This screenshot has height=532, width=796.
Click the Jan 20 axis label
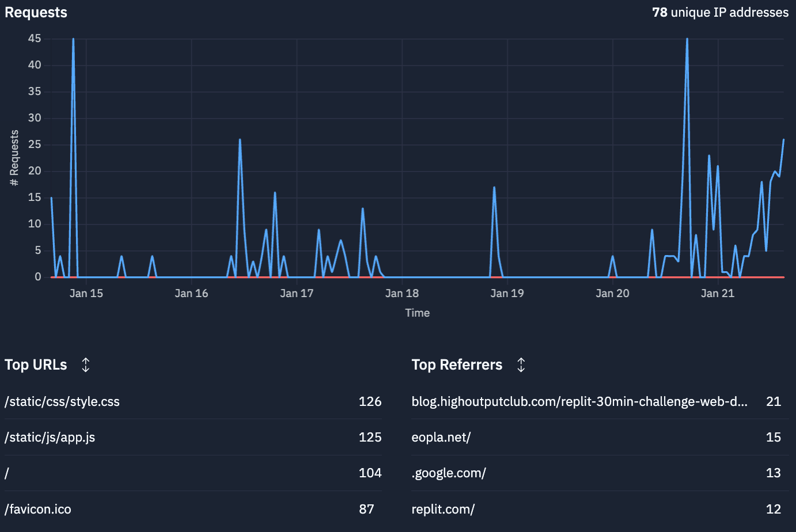coord(612,293)
